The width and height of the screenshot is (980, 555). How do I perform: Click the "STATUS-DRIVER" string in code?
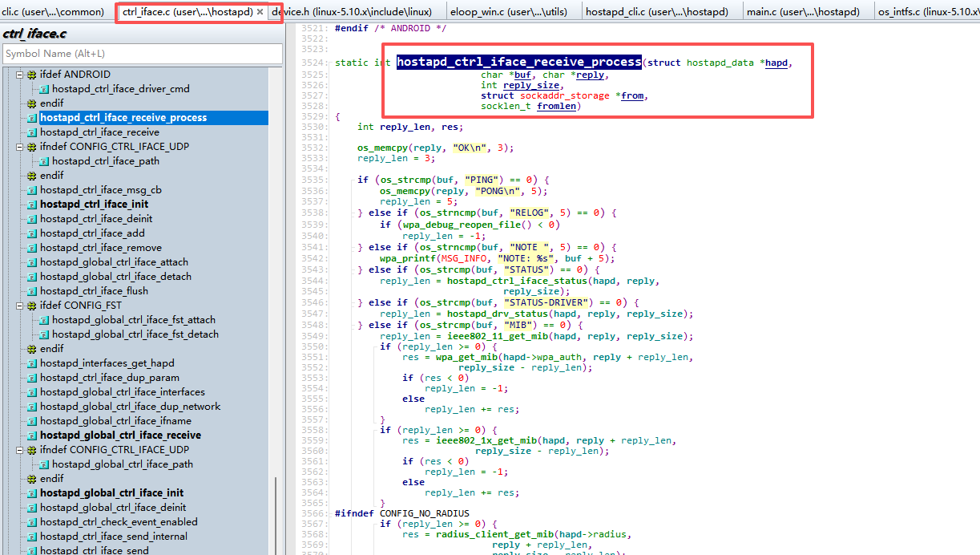pos(548,303)
